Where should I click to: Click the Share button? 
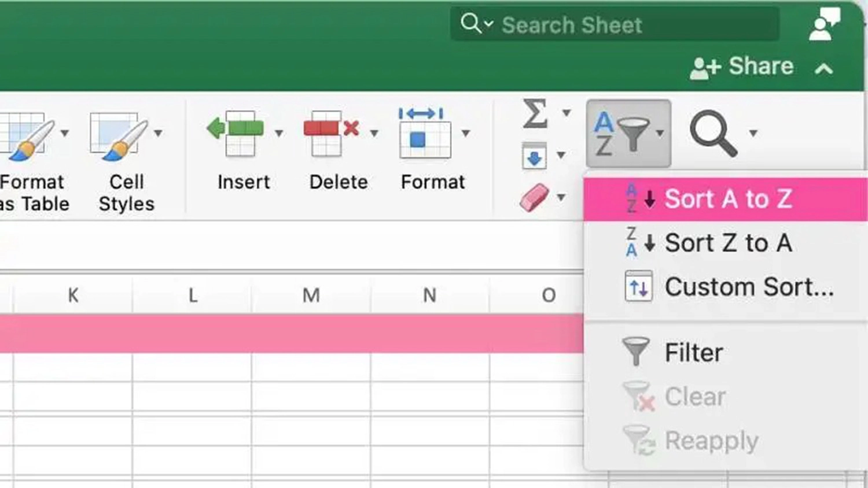coord(741,67)
